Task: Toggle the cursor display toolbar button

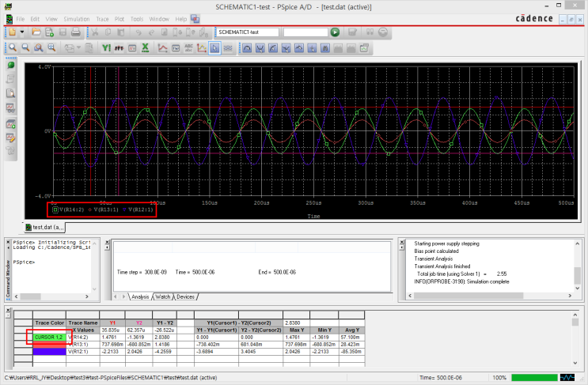Action: [x=214, y=48]
